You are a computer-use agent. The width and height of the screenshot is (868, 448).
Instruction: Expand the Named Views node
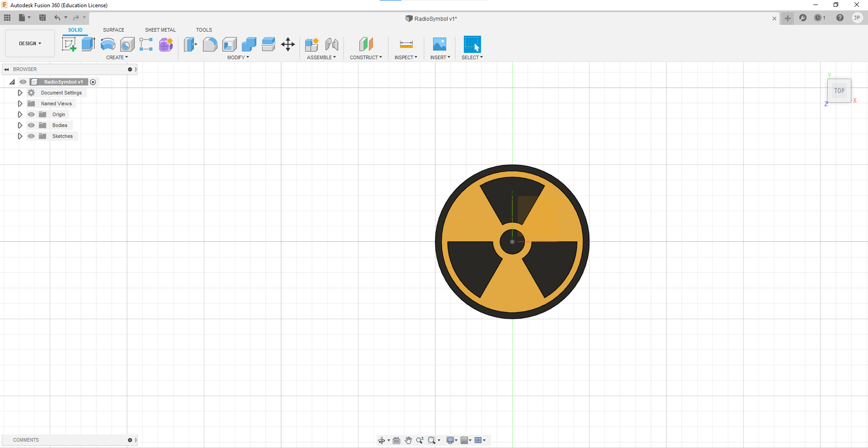tap(20, 104)
